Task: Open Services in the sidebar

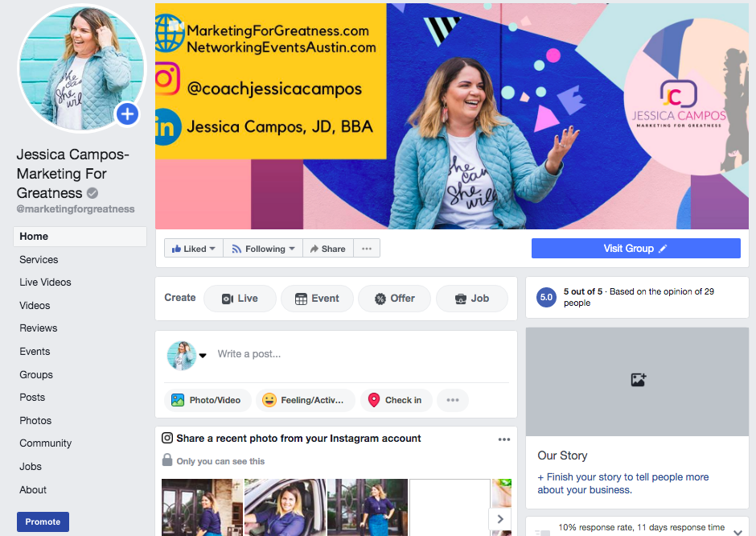Action: click(39, 260)
